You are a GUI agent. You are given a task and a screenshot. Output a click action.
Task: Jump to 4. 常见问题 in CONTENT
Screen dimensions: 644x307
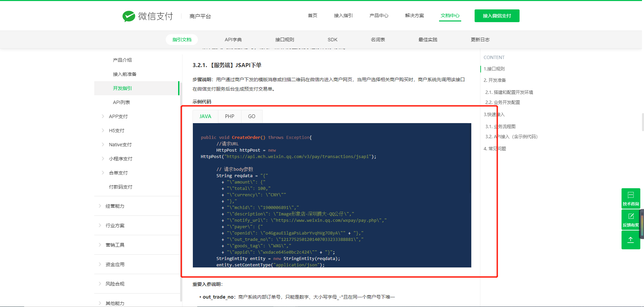tap(495, 149)
